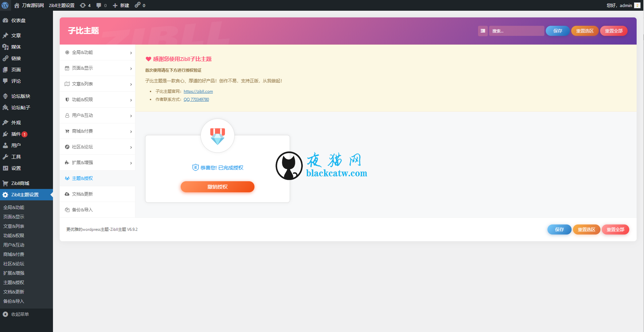This screenshot has height=332, width=644.
Task: Click the WordPress logo icon
Action: (x=5, y=5)
